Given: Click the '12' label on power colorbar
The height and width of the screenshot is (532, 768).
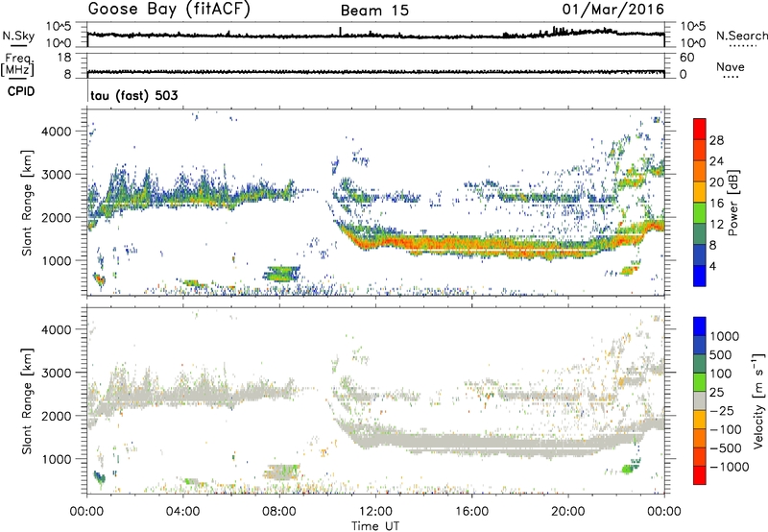Looking at the screenshot, I should [x=716, y=225].
